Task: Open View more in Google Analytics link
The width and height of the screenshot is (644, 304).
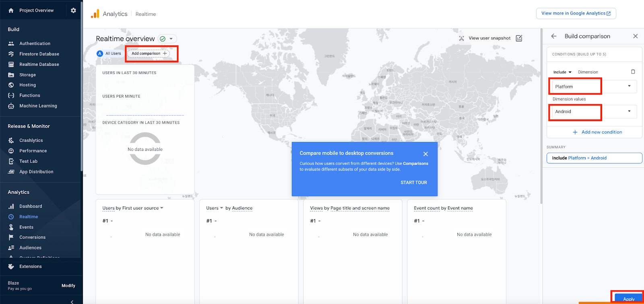Action: tap(576, 13)
